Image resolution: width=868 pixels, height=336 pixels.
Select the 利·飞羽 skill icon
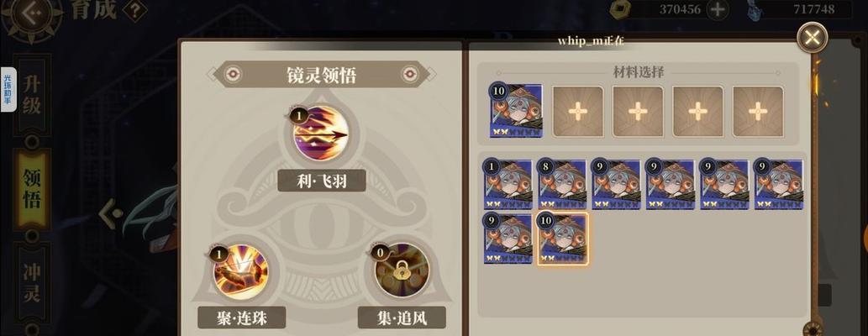(x=321, y=134)
